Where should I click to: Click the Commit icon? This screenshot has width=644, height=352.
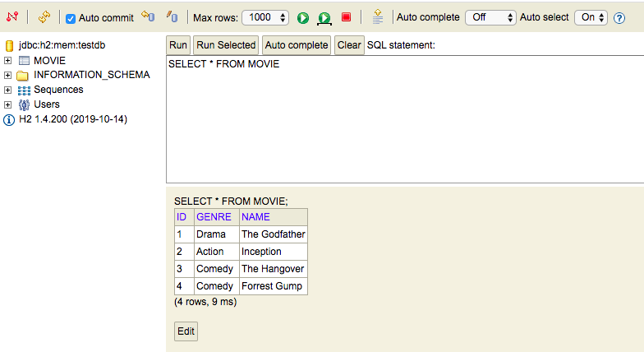[x=172, y=17]
